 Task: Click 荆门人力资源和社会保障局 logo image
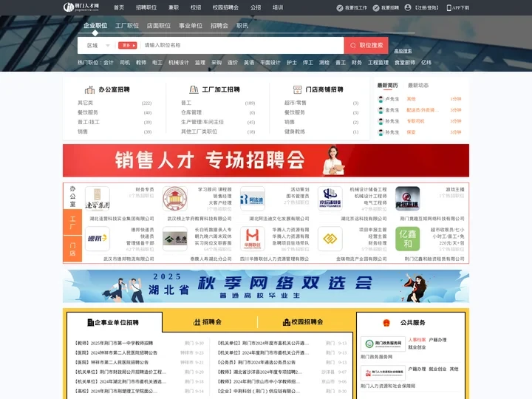(383, 373)
